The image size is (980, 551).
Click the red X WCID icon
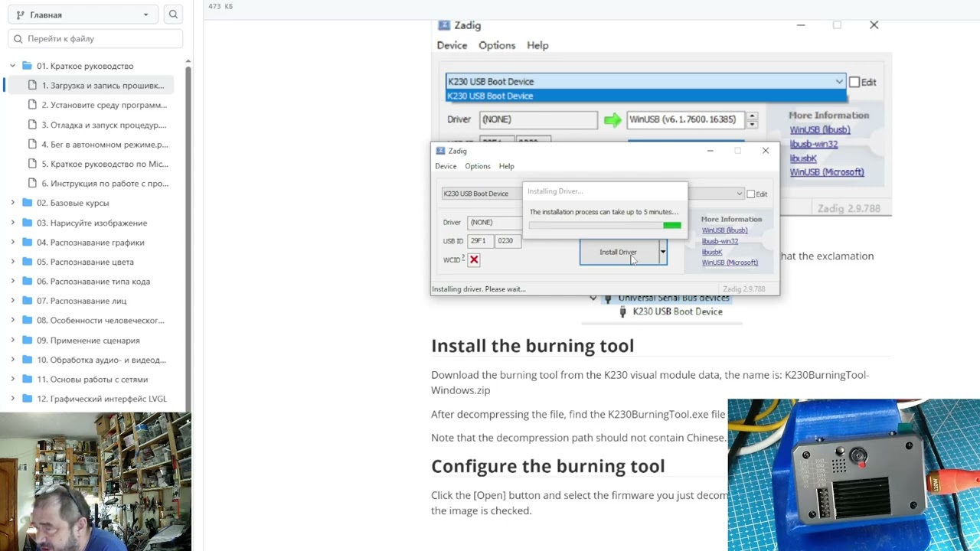(474, 259)
